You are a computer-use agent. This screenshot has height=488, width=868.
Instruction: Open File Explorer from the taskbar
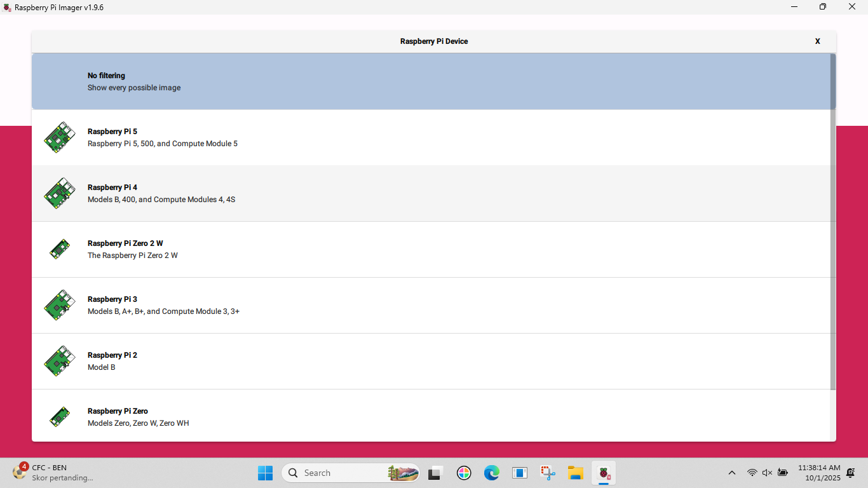pos(575,473)
